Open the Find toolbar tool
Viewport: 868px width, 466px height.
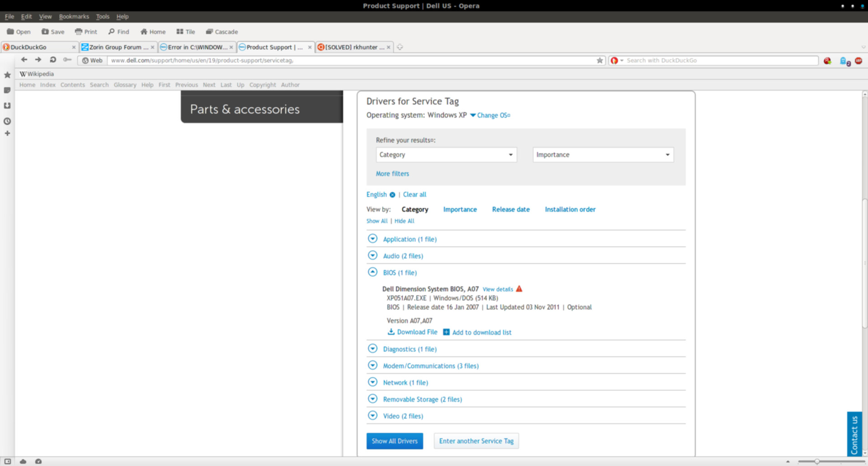[118, 32]
